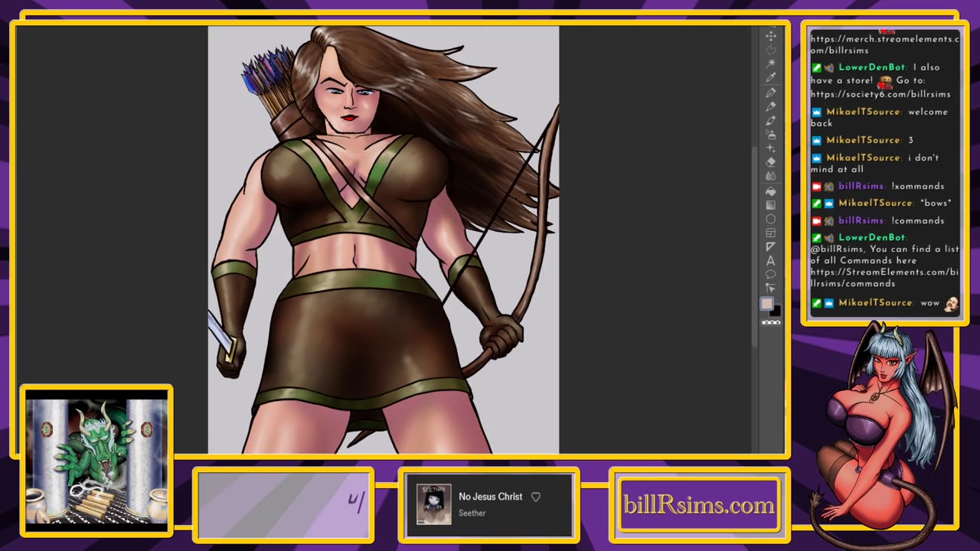
Task: Select the transparent color swatch
Action: [771, 322]
